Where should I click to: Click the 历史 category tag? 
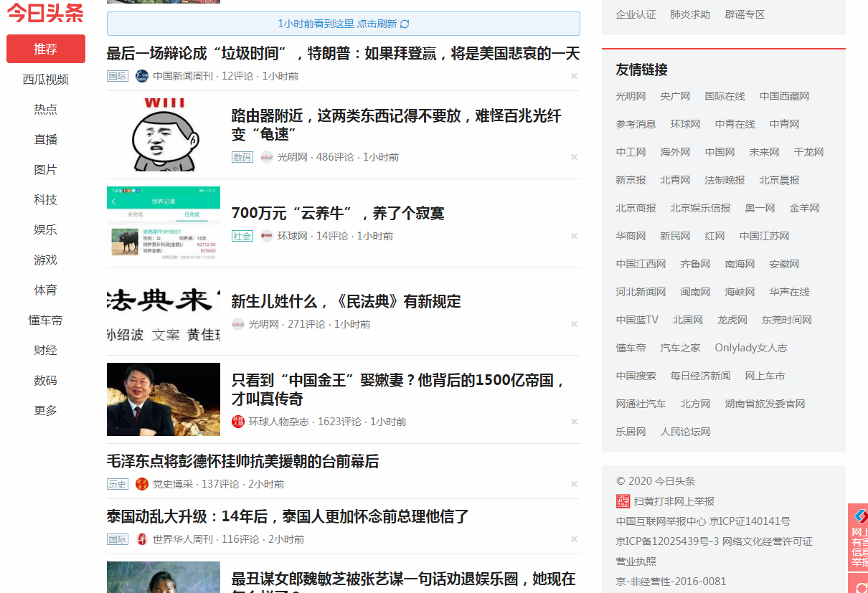[x=118, y=484]
